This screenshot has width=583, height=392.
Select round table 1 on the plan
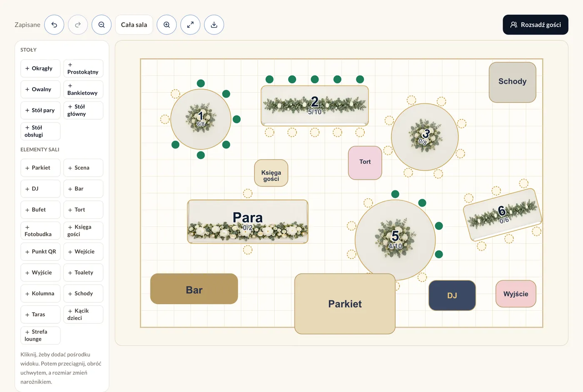[x=201, y=119]
